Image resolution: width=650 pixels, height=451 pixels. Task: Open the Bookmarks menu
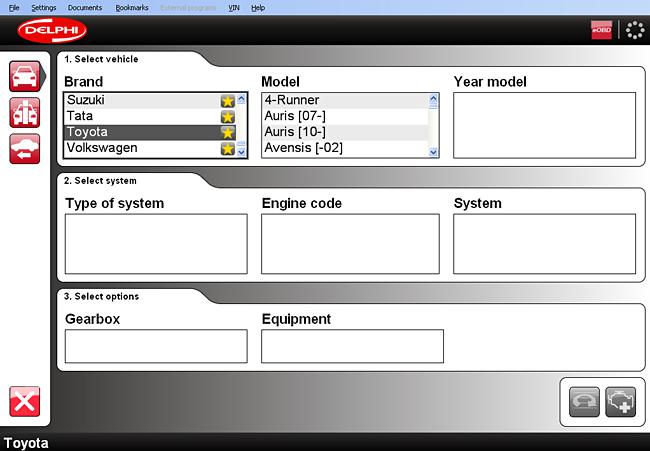tap(132, 7)
